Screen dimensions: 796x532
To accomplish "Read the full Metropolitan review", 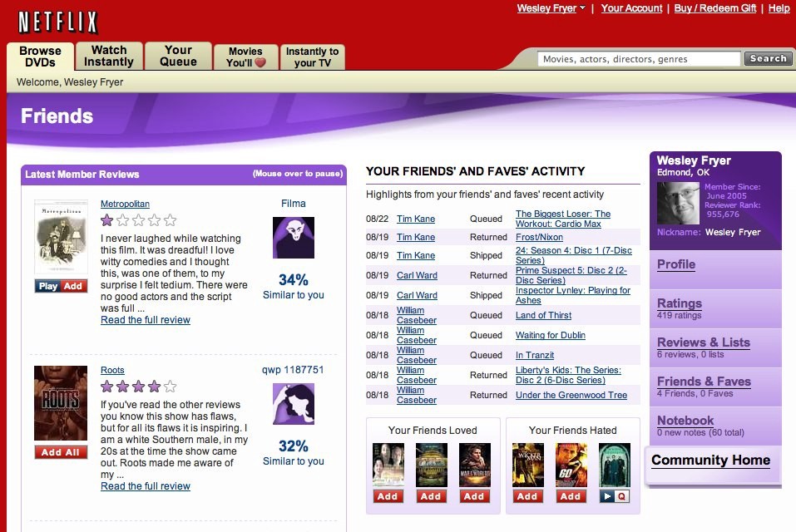I will click(x=146, y=320).
